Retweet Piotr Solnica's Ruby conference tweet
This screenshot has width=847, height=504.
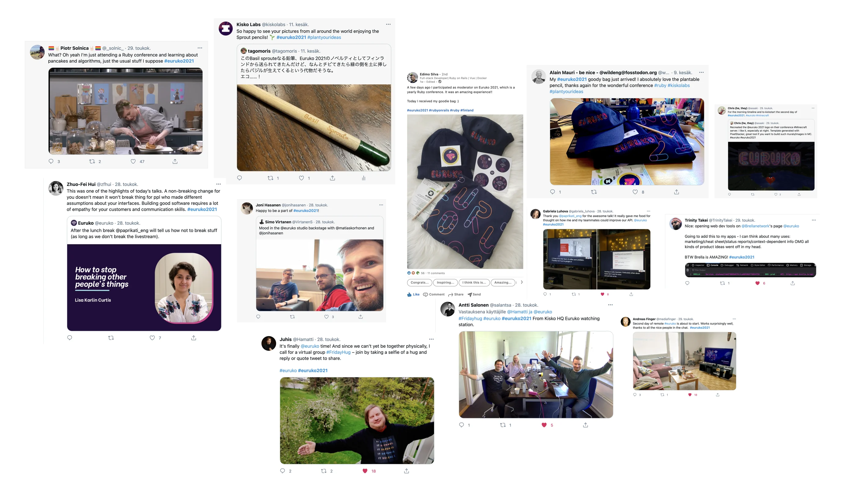click(92, 161)
